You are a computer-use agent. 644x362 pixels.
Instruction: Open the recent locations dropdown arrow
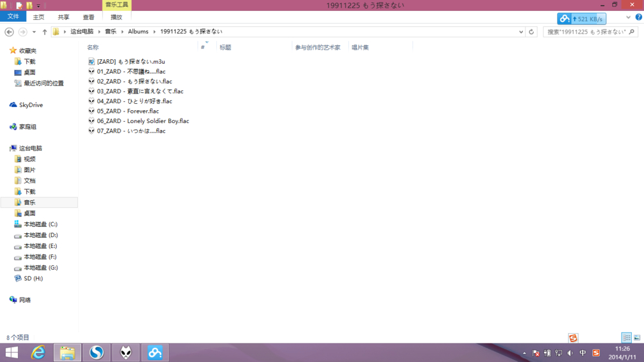(34, 32)
